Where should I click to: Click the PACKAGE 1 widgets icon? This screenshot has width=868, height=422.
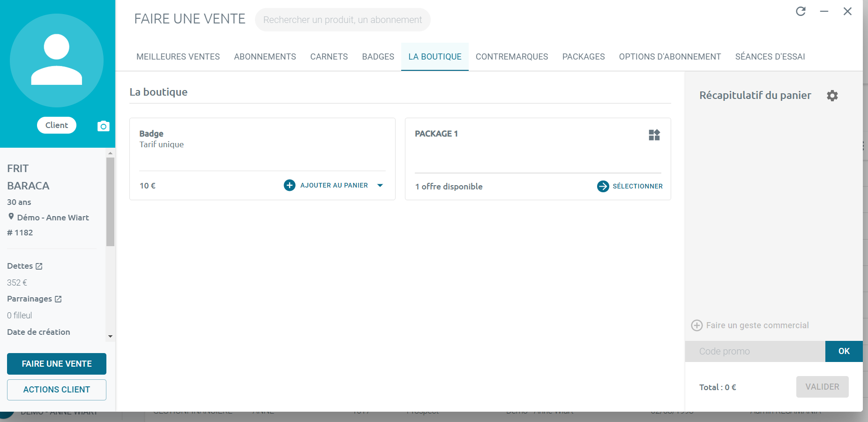coord(654,135)
